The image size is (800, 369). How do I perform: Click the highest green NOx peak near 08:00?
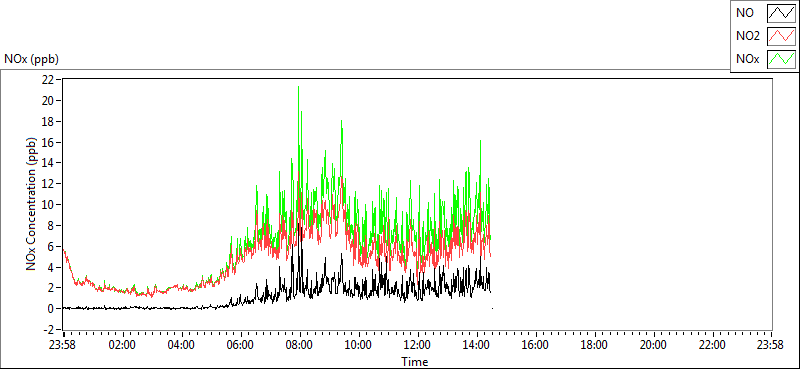coord(298,87)
